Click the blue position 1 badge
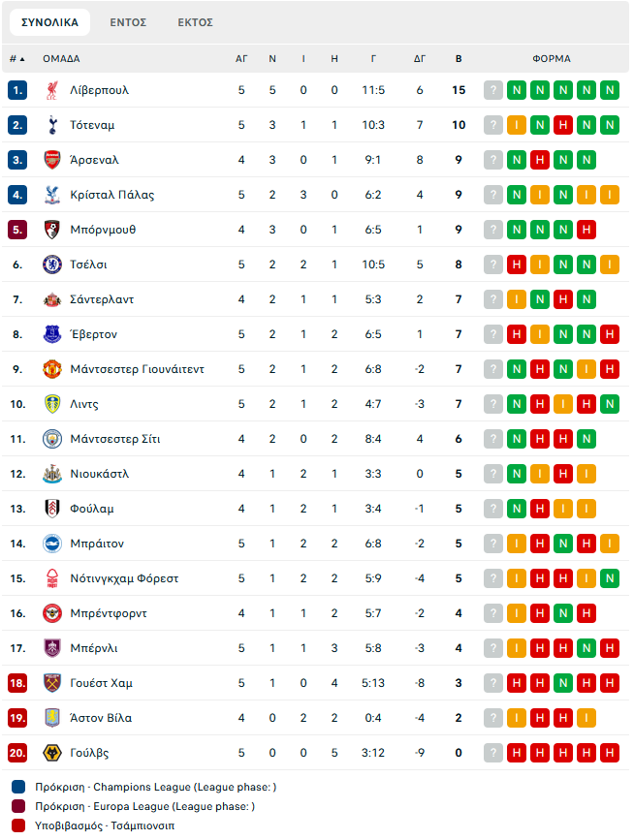This screenshot has width=634, height=840. [17, 90]
